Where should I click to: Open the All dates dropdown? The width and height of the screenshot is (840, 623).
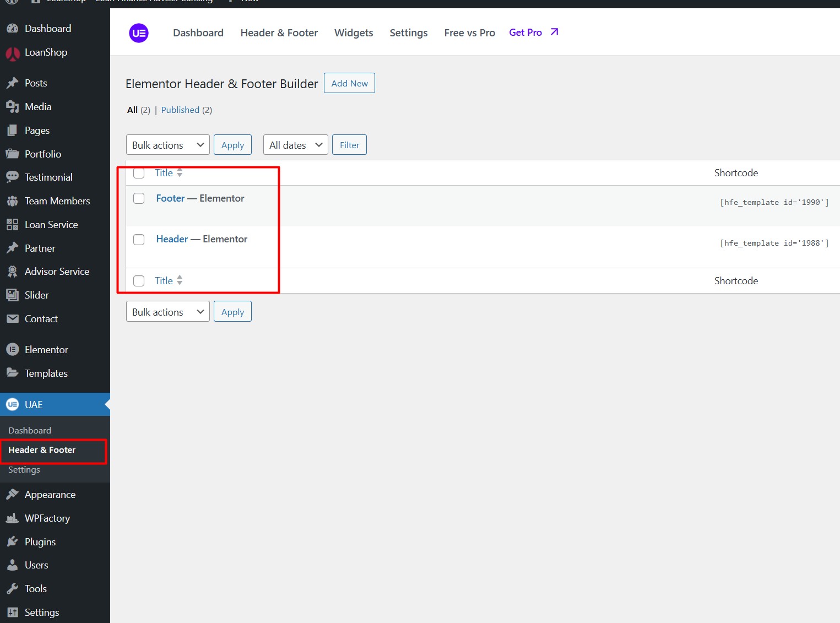[x=295, y=145]
